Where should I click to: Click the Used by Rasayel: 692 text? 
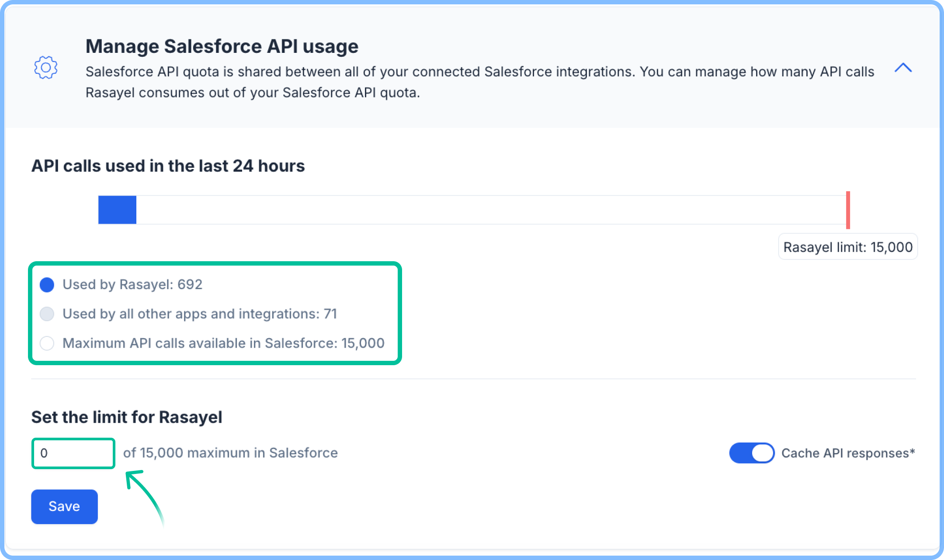(132, 285)
